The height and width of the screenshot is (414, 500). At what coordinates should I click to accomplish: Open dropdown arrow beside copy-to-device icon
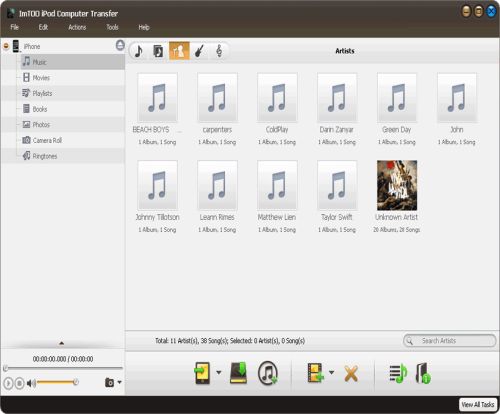(219, 372)
